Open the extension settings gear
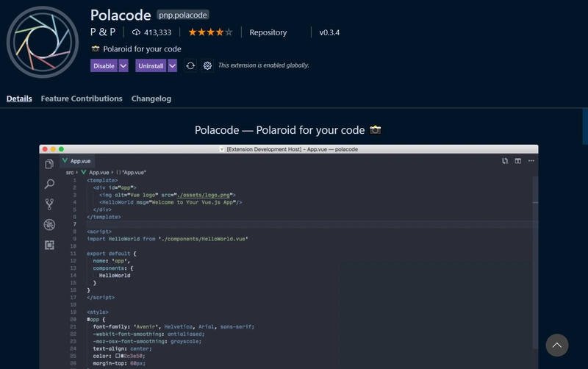This screenshot has height=369, width=588. tap(207, 65)
